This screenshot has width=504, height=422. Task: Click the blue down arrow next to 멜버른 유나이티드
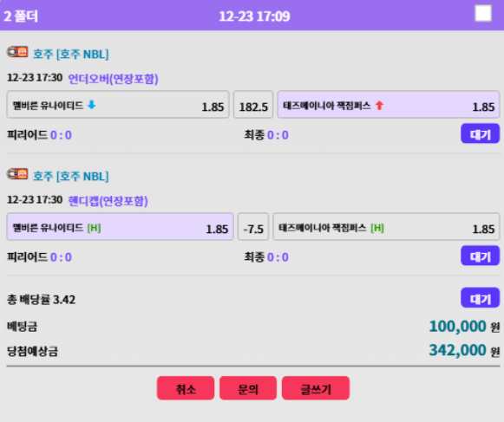coord(92,105)
